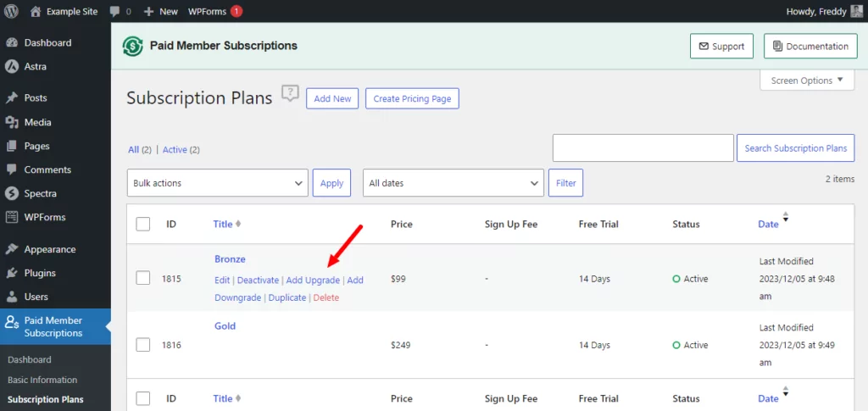The height and width of the screenshot is (411, 868).
Task: Click the Plugins plug icon
Action: tap(12, 273)
